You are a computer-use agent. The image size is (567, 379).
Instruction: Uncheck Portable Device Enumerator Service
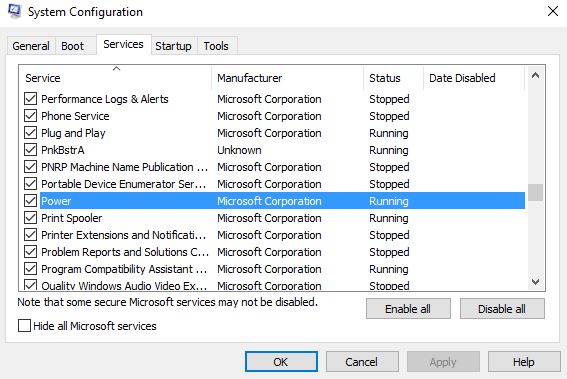point(30,184)
